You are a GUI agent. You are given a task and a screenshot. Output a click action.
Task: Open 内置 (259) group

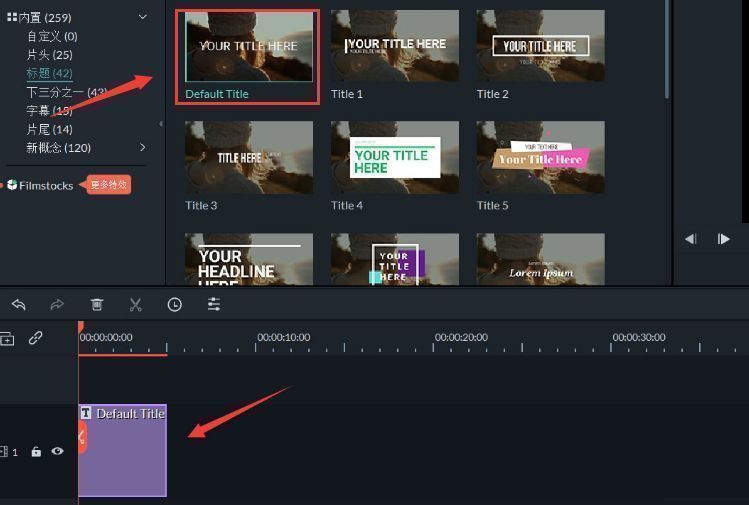tap(39, 18)
